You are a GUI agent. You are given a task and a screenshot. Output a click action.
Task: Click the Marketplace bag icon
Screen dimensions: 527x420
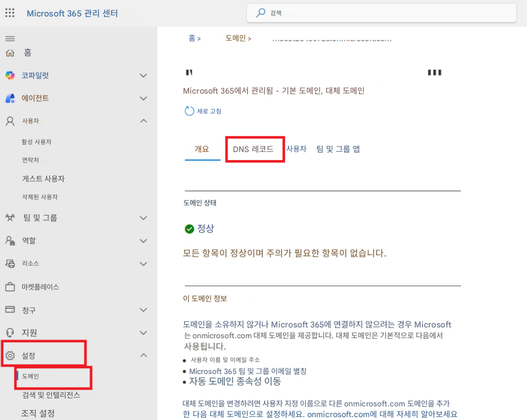click(x=10, y=287)
